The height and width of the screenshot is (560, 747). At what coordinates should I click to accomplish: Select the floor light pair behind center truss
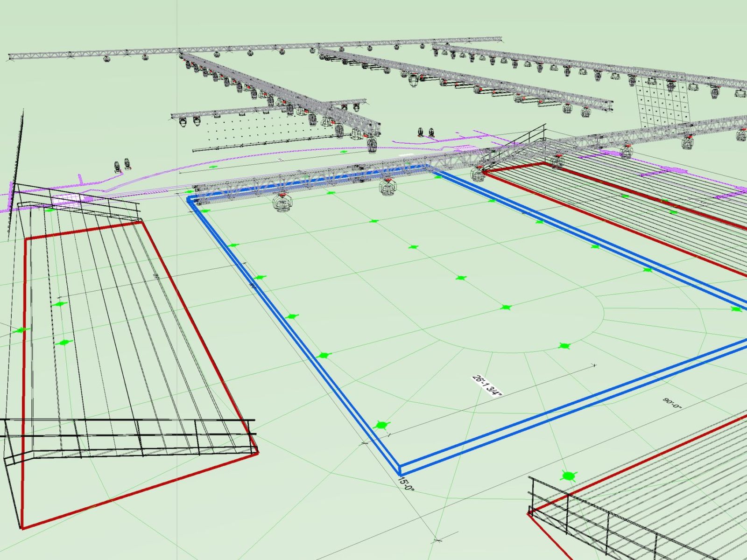(426, 132)
